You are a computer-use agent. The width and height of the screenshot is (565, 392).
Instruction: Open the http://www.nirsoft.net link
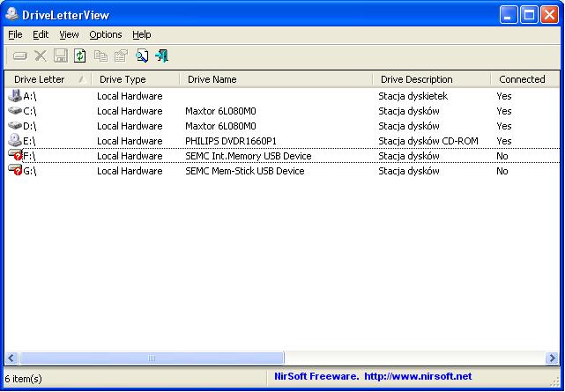coord(418,376)
